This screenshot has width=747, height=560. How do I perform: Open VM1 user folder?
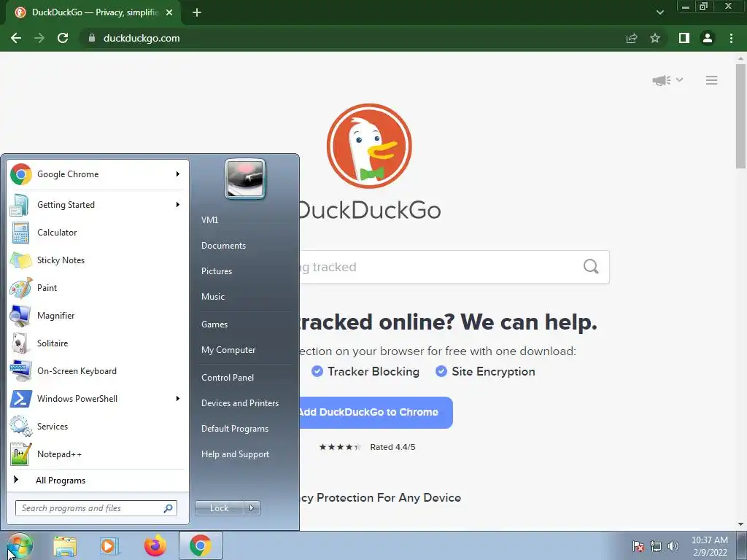point(209,220)
